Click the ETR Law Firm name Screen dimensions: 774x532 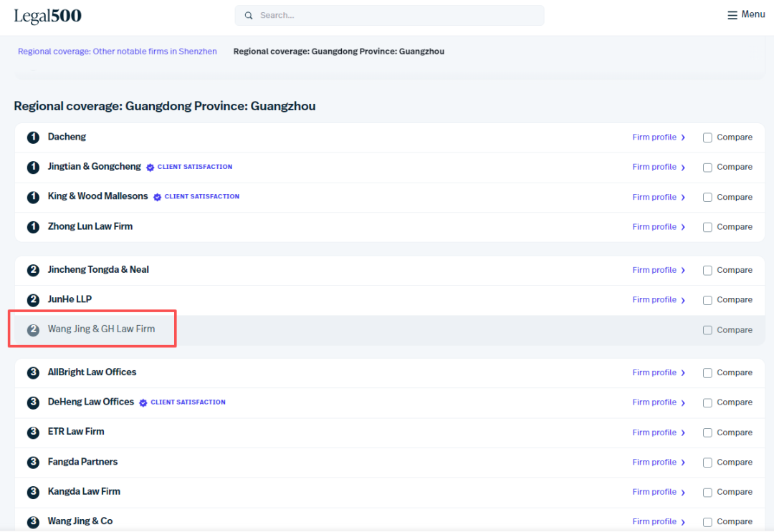click(x=76, y=432)
